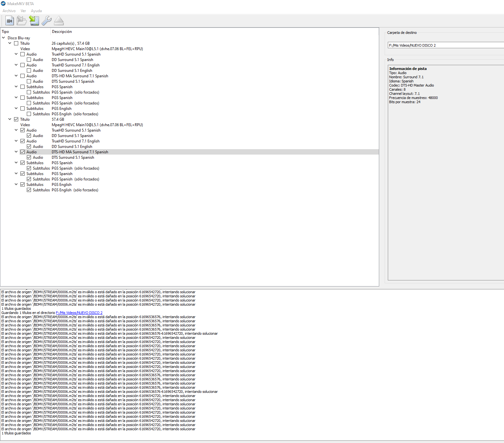Uncheck the checked TrueHD Surround 7.1 English audio
Viewport: 504px width, 443px height.
click(x=23, y=141)
